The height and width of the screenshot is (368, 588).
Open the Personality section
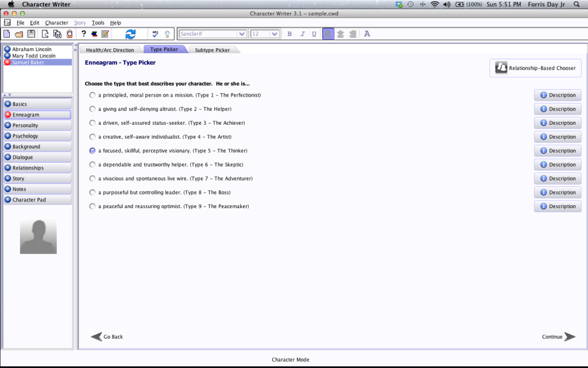pyautogui.click(x=37, y=125)
